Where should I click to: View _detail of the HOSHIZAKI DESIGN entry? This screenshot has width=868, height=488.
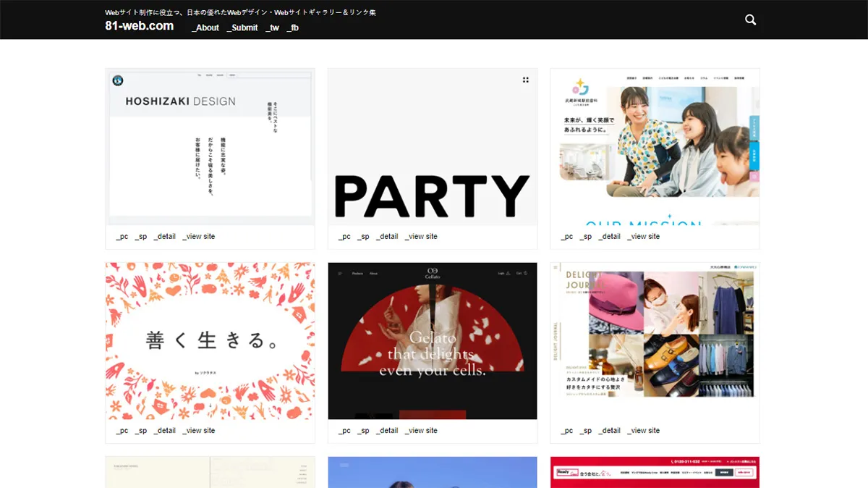(165, 236)
